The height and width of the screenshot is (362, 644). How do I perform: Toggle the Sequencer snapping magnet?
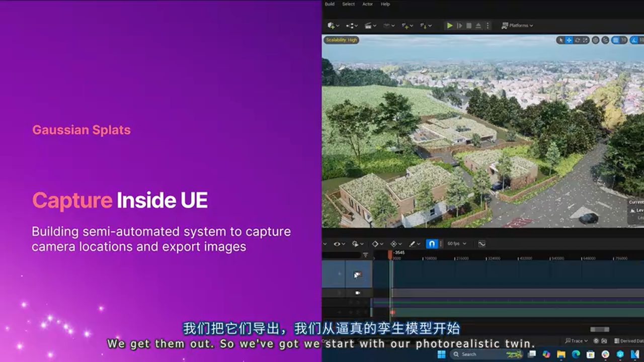432,244
